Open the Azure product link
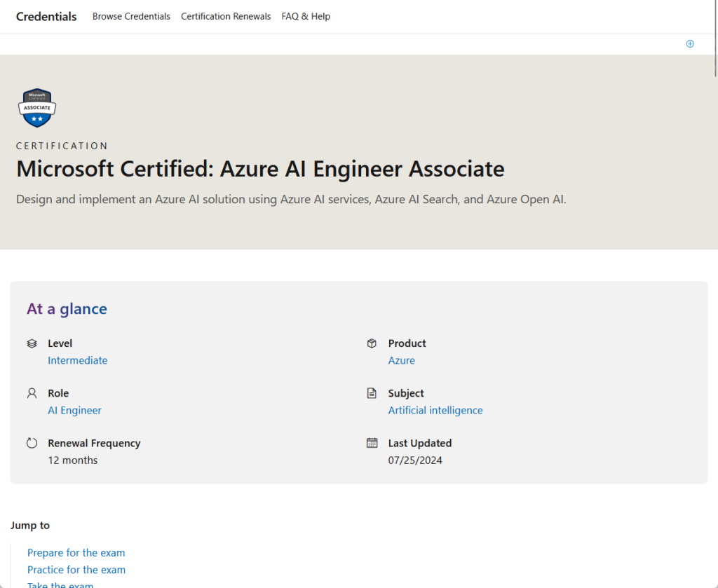Image resolution: width=718 pixels, height=588 pixels. (402, 360)
